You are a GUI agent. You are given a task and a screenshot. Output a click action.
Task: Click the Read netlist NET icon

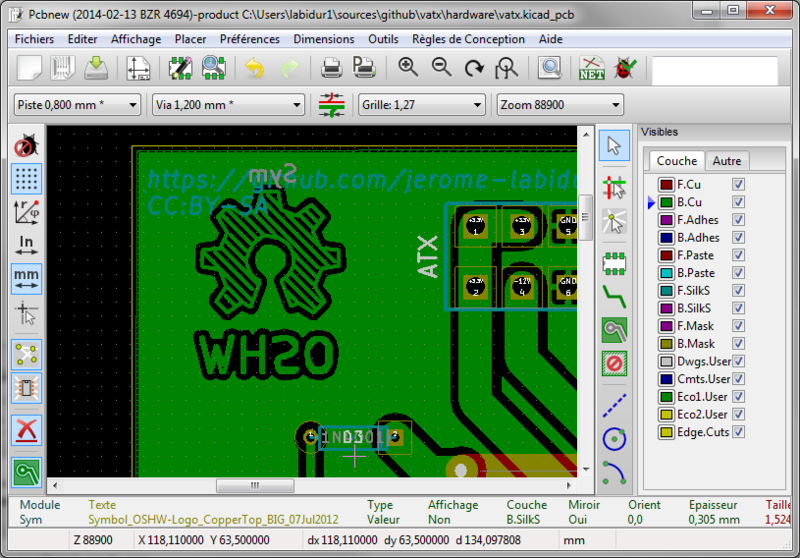pos(592,68)
